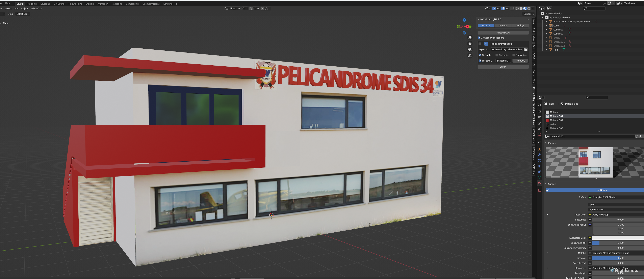Open Output properties tab
This screenshot has height=279, width=644.
click(540, 118)
